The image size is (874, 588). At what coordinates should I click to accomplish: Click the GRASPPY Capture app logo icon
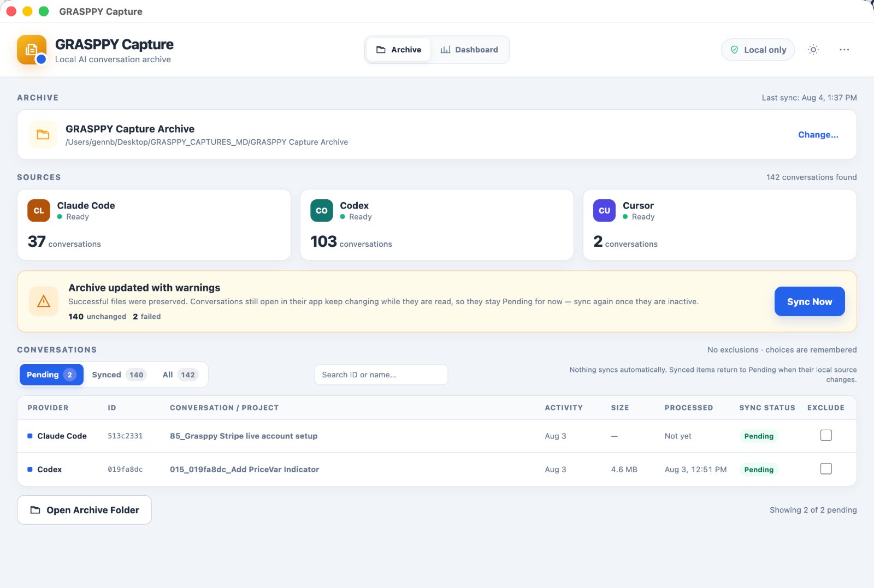pos(32,50)
